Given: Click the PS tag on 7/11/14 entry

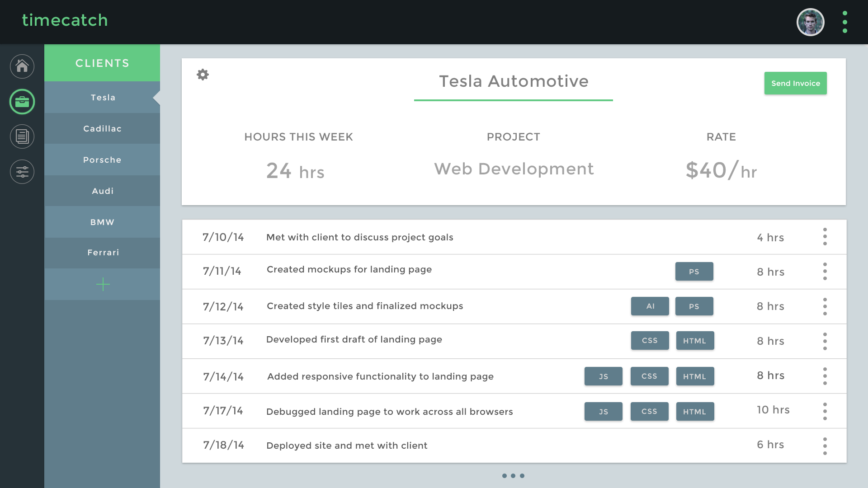Looking at the screenshot, I should click(x=694, y=272).
